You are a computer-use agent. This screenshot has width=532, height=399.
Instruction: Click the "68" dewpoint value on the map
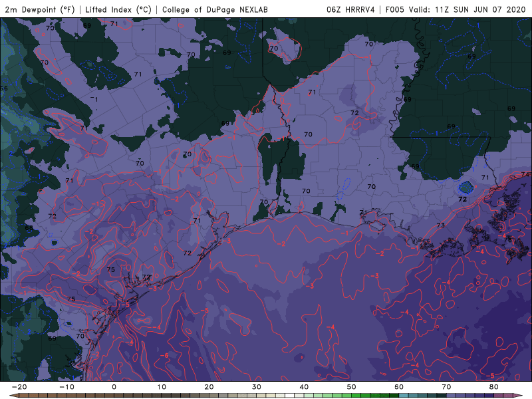tap(29, 228)
